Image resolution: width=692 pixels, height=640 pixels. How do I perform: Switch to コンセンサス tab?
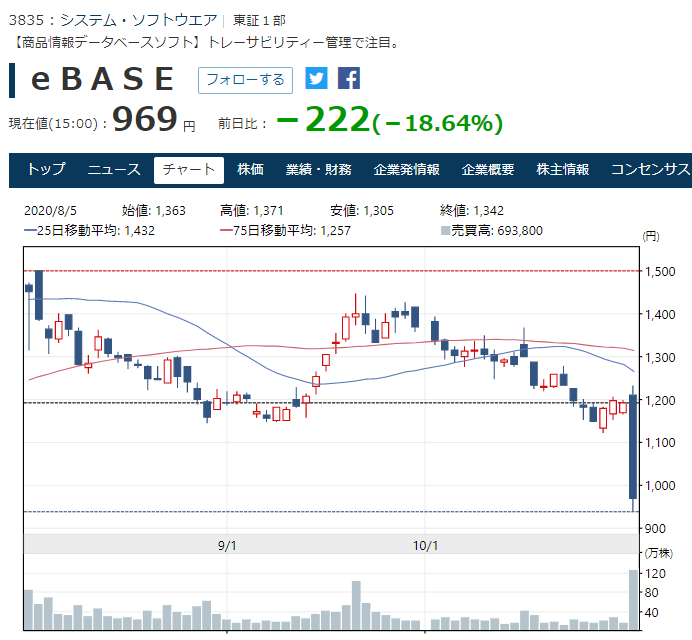click(x=651, y=169)
